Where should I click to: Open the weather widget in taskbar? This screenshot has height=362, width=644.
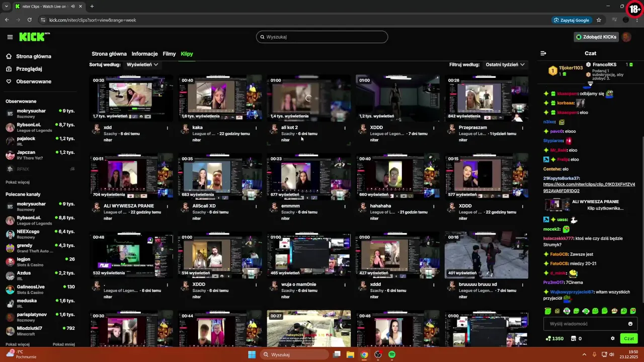(21, 354)
